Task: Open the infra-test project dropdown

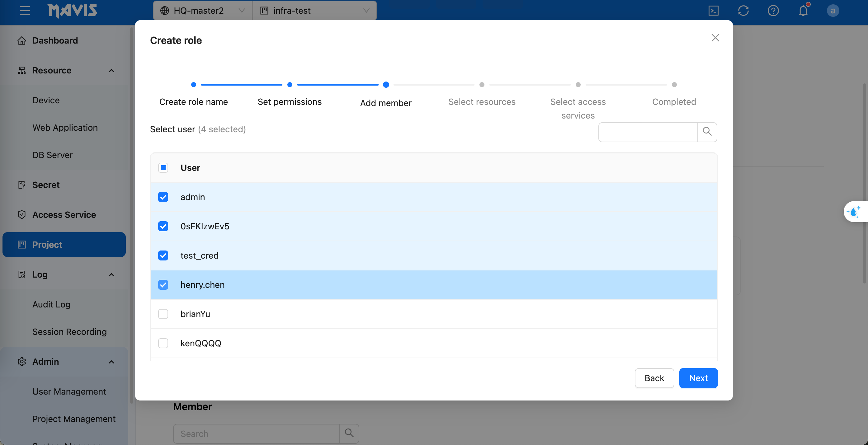Action: 314,11
